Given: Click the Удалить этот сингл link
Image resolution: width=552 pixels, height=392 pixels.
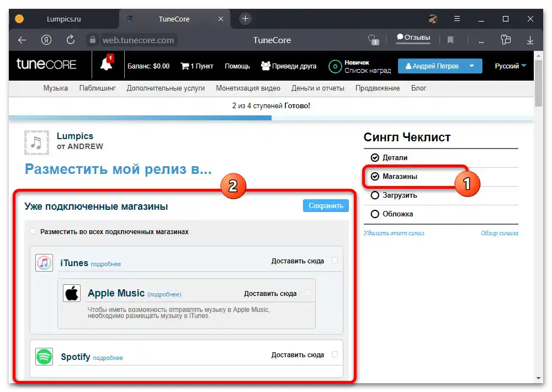Looking at the screenshot, I should (394, 233).
